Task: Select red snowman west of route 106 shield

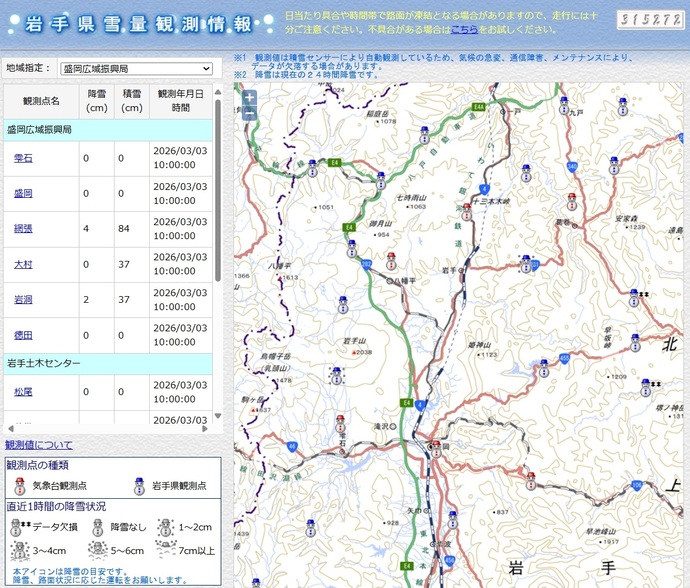Action: [531, 481]
